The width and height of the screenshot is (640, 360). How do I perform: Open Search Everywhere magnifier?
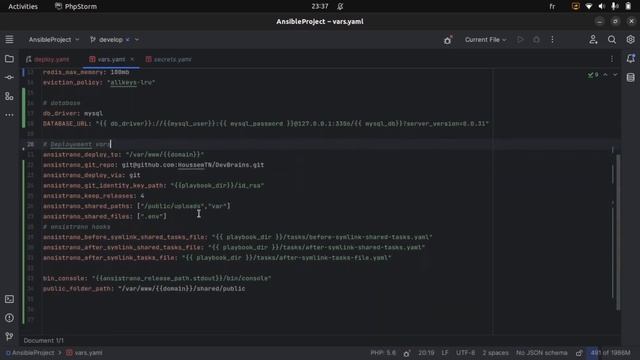click(x=611, y=40)
